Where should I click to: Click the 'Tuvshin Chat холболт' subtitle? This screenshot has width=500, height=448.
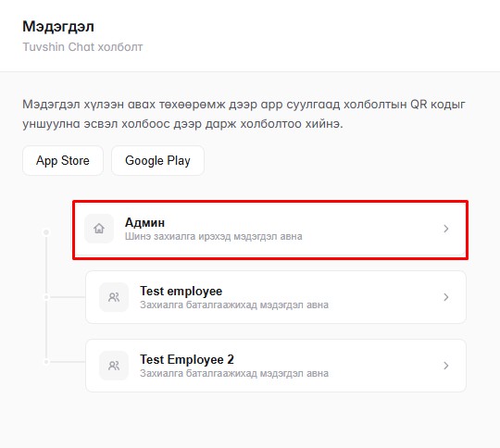click(x=82, y=47)
